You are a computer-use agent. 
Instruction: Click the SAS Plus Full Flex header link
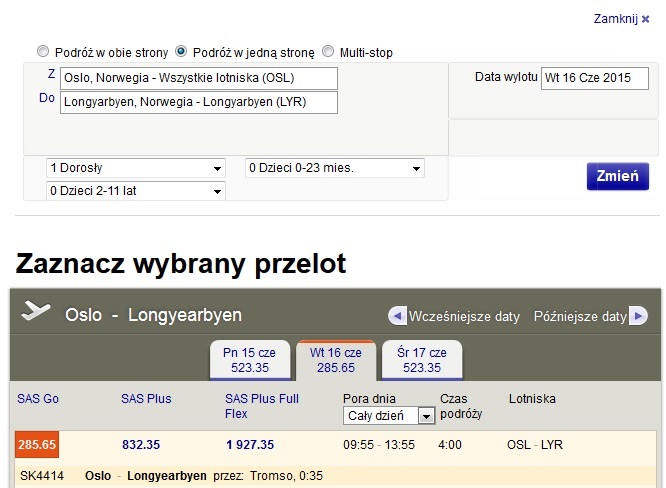pos(262,406)
